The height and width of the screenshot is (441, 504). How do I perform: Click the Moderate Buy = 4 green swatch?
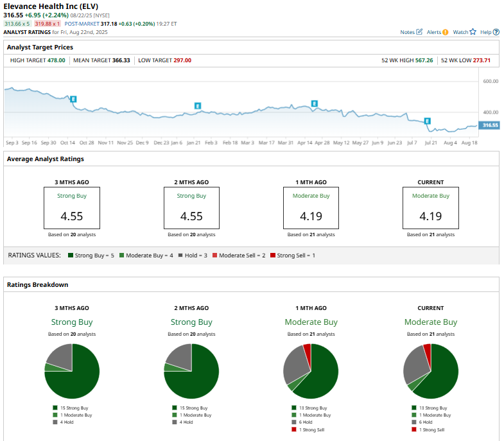point(121,255)
